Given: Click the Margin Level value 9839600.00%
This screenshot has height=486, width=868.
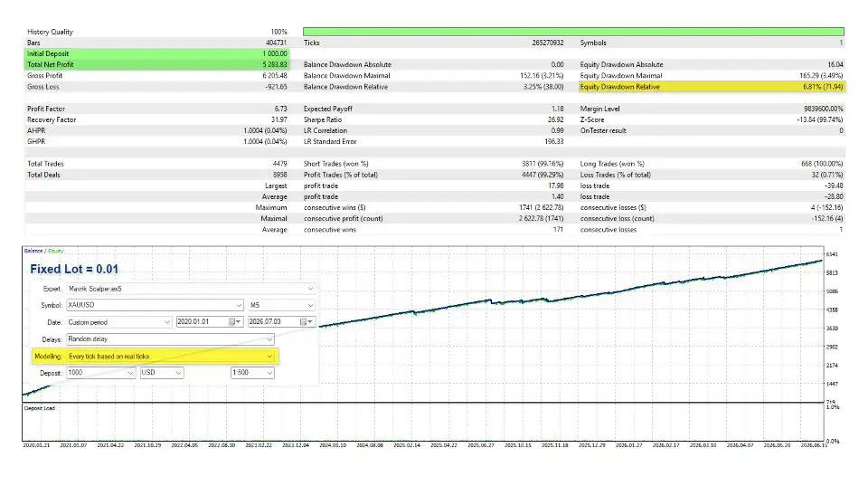Looking at the screenshot, I should pos(824,110).
